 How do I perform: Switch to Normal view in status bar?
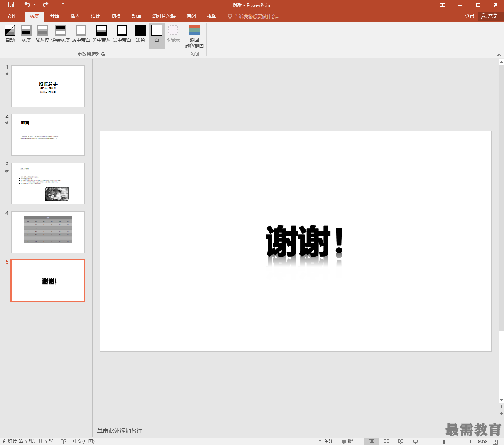coord(372,442)
